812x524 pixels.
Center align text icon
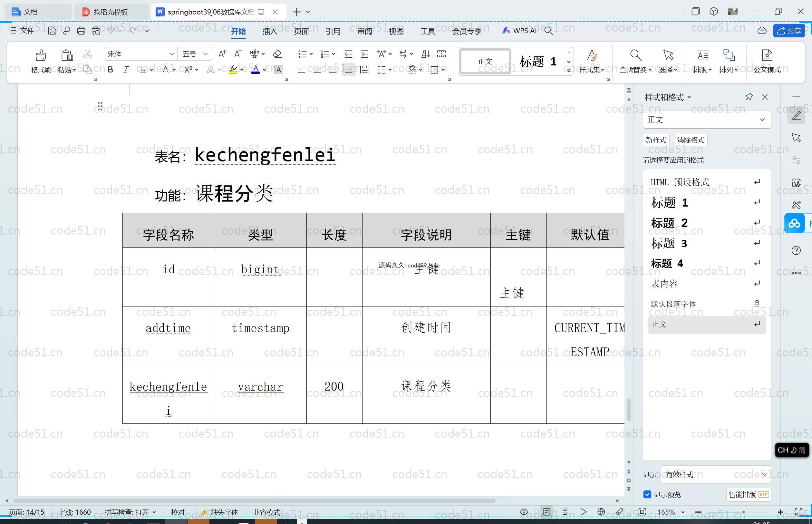tap(317, 70)
